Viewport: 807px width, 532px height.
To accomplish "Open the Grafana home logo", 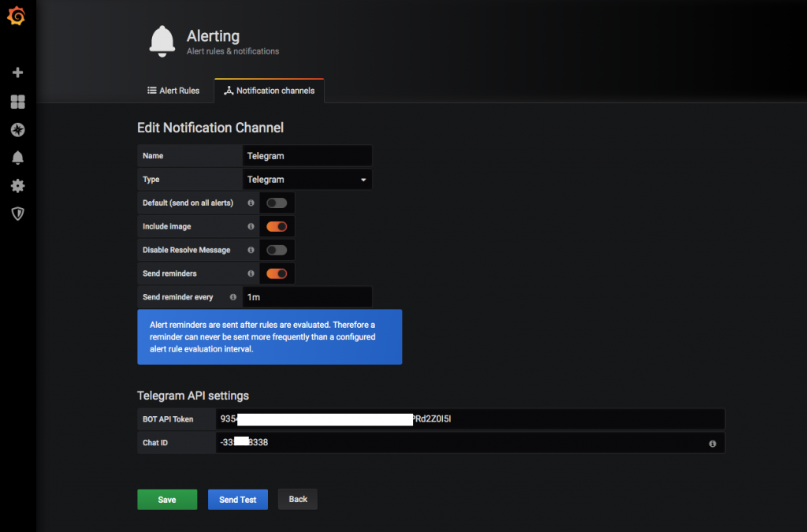I will [x=17, y=16].
